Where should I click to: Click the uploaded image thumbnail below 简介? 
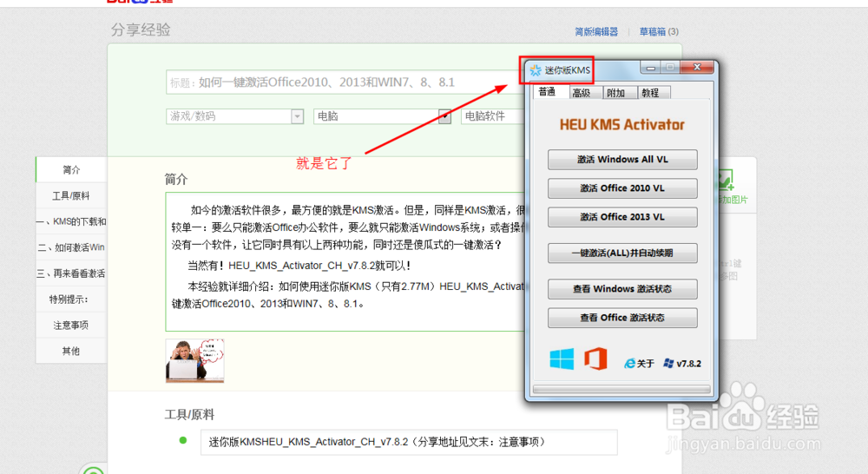(x=194, y=361)
